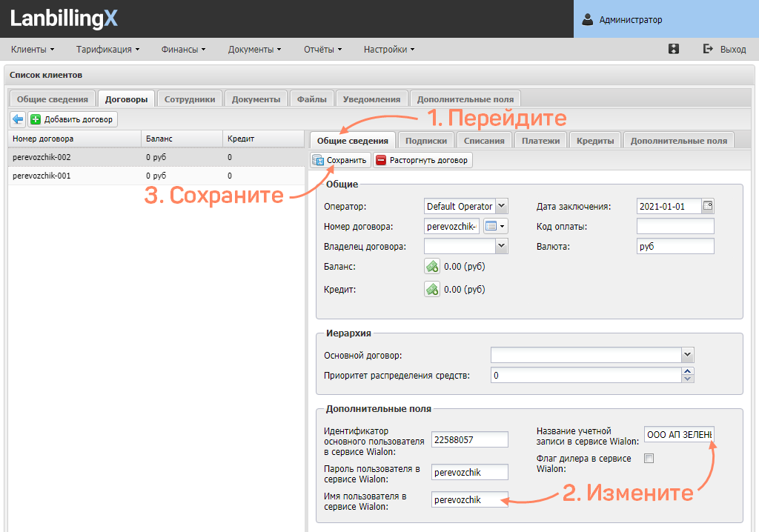Click the money icon next to Баланс
The height and width of the screenshot is (532, 759).
click(x=432, y=266)
